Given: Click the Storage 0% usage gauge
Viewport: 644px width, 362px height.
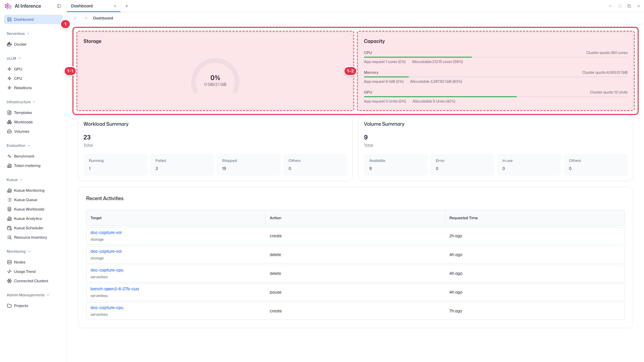Looking at the screenshot, I should (x=215, y=76).
